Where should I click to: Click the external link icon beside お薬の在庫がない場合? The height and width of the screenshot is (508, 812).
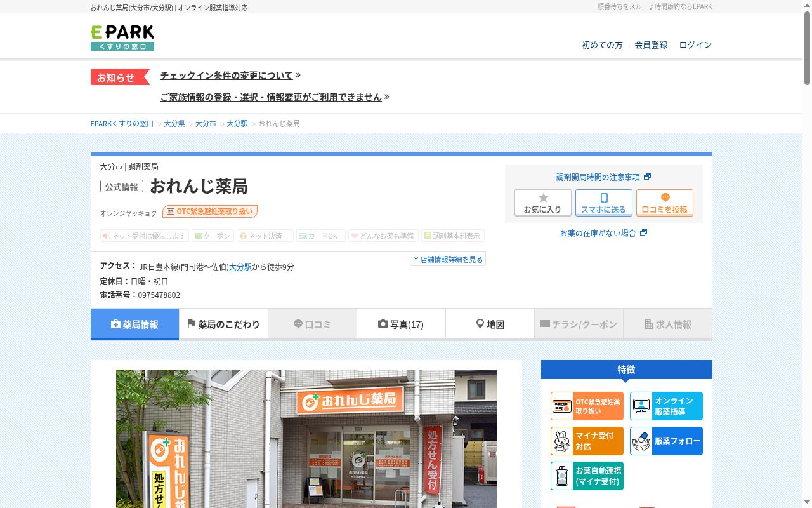click(x=643, y=233)
